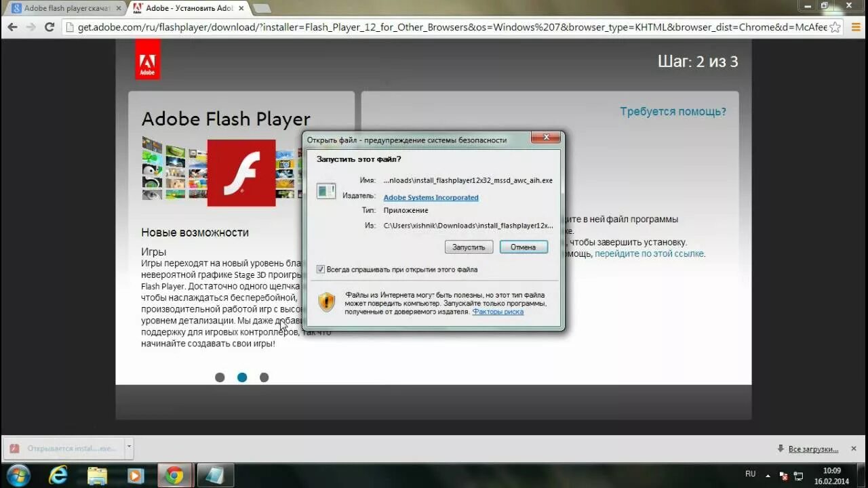Viewport: 868px width, 488px height.
Task: Click the Action Center flag tray icon
Action: pyautogui.click(x=783, y=476)
